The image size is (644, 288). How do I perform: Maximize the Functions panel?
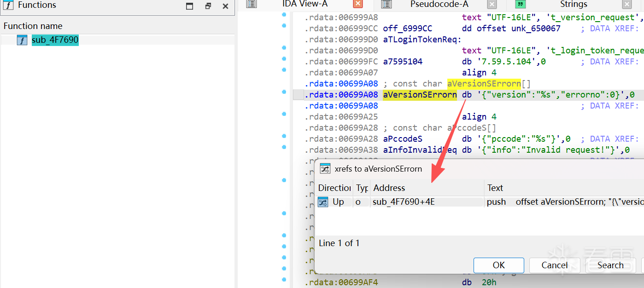(189, 6)
